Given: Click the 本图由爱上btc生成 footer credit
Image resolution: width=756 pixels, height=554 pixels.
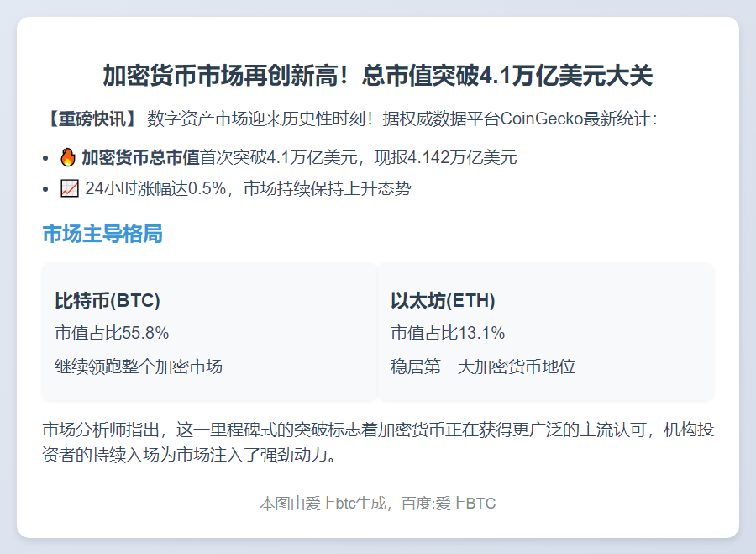Looking at the screenshot, I should [x=325, y=504].
